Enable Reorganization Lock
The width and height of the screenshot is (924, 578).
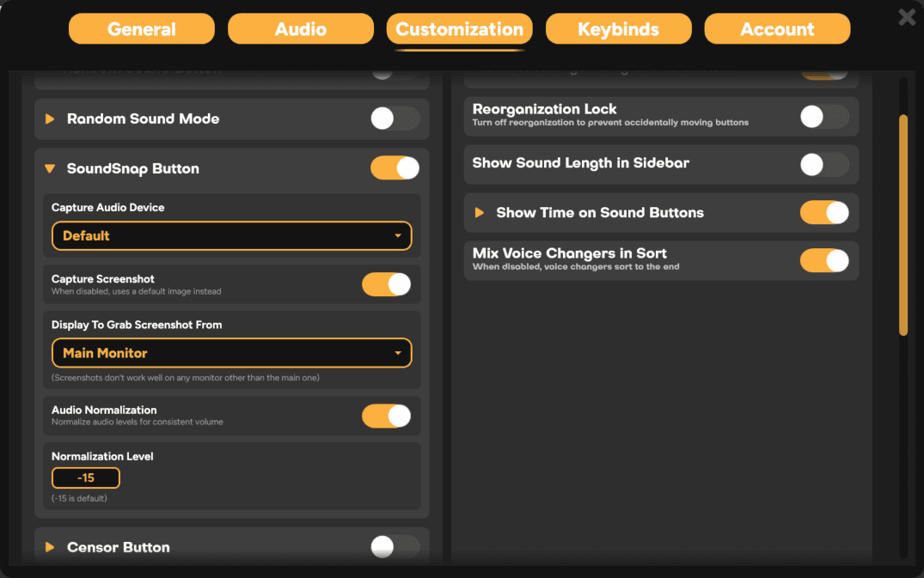click(x=823, y=116)
